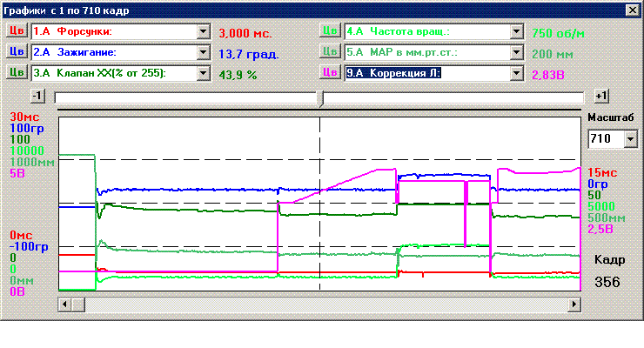Click the Цв color button for MAP channel

pyautogui.click(x=330, y=52)
